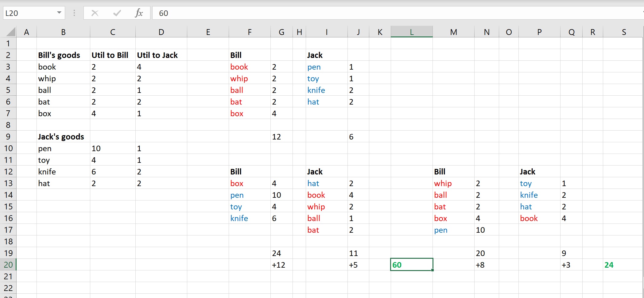The height and width of the screenshot is (298, 644).
Task: Click the Enter checkmark icon
Action: tap(117, 13)
